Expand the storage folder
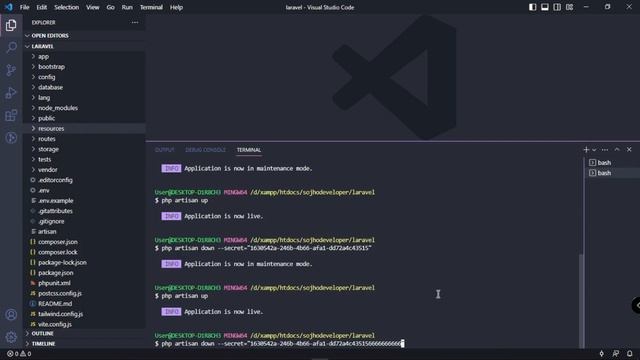 tap(84, 149)
